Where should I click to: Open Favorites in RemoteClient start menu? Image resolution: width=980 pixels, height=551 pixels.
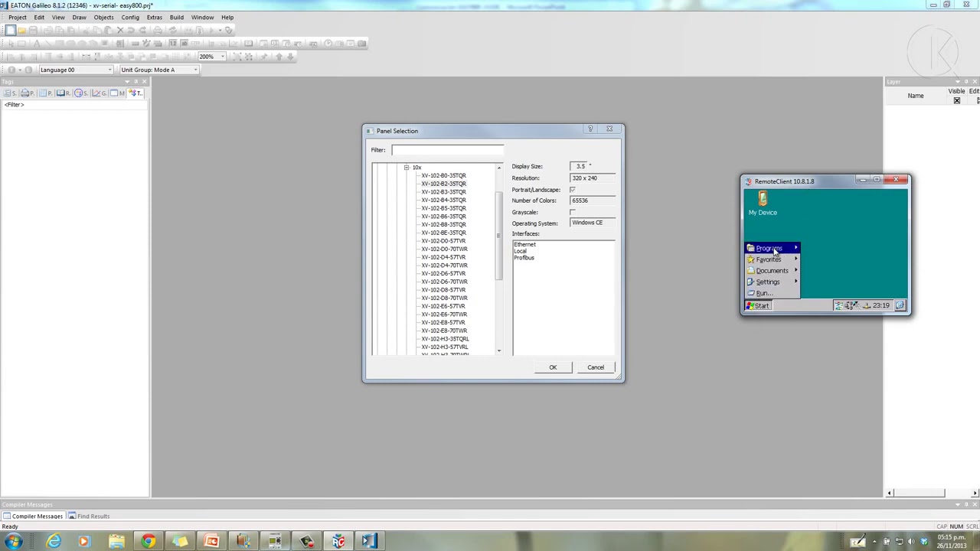tap(773, 259)
